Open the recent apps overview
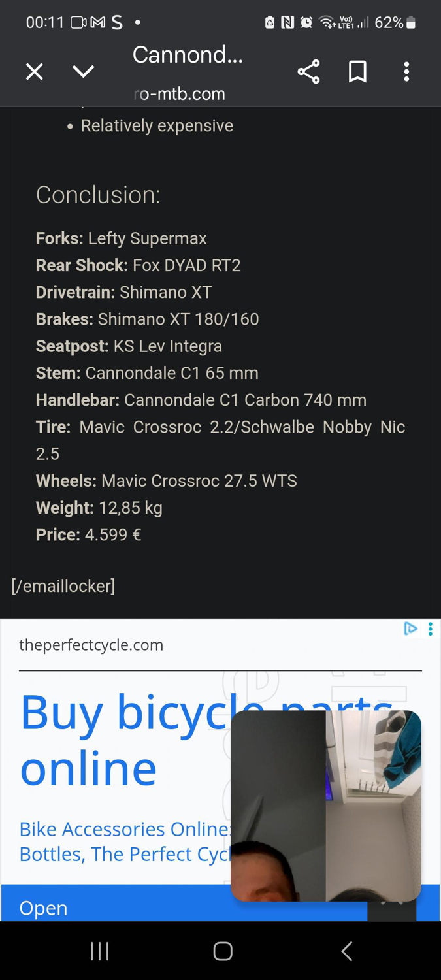The height and width of the screenshot is (980, 441). coord(99,951)
